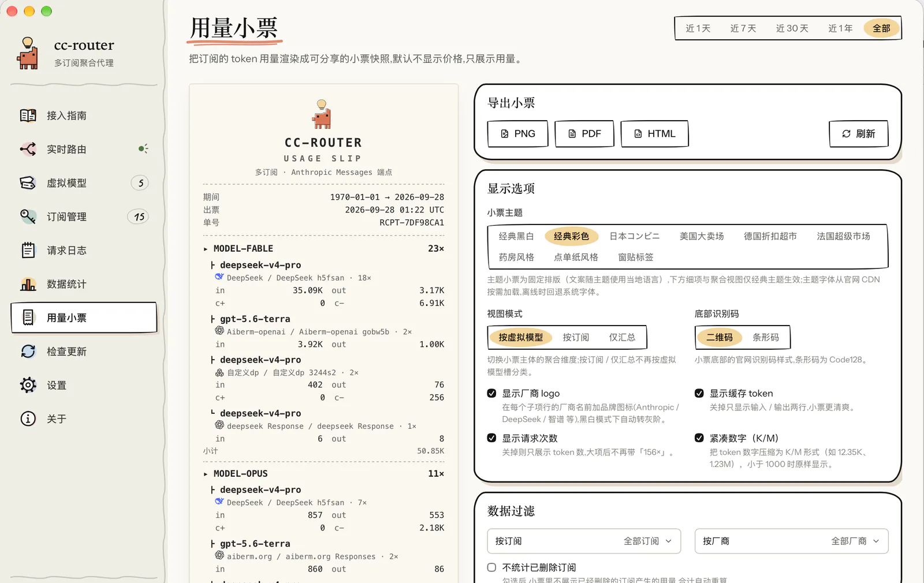Viewport: 924px width, 583px height.
Task: Click the 小计 50.85K subtotal row
Action: click(x=323, y=451)
